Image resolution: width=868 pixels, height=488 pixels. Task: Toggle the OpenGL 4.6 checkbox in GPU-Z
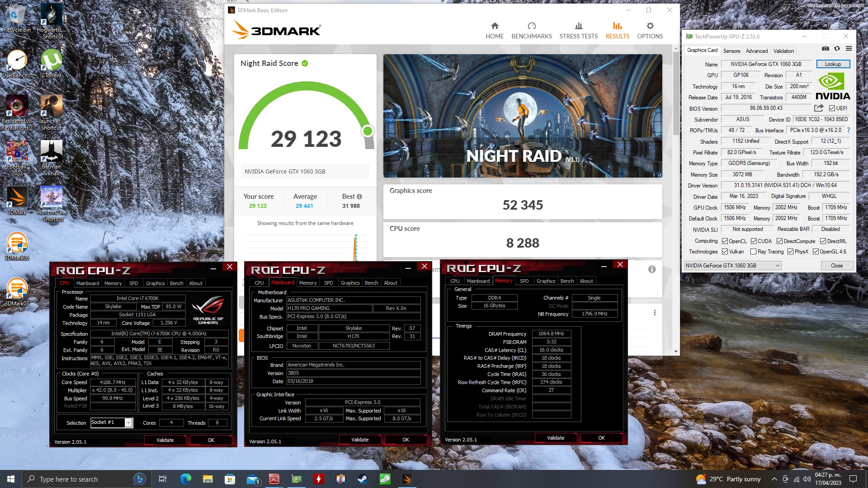coord(816,252)
